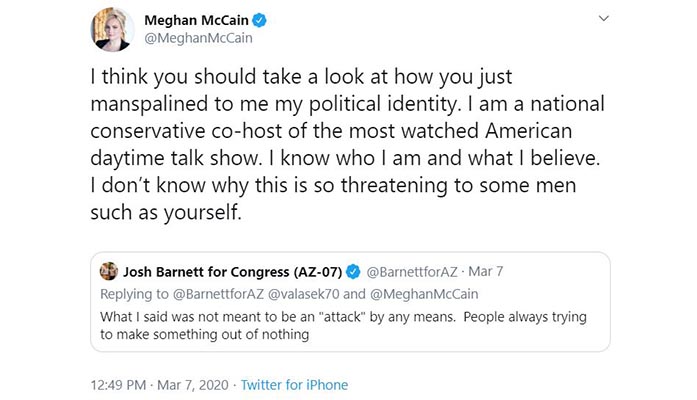
Task: Click the 12:49 PM time in tweet footer
Action: pyautogui.click(x=115, y=383)
